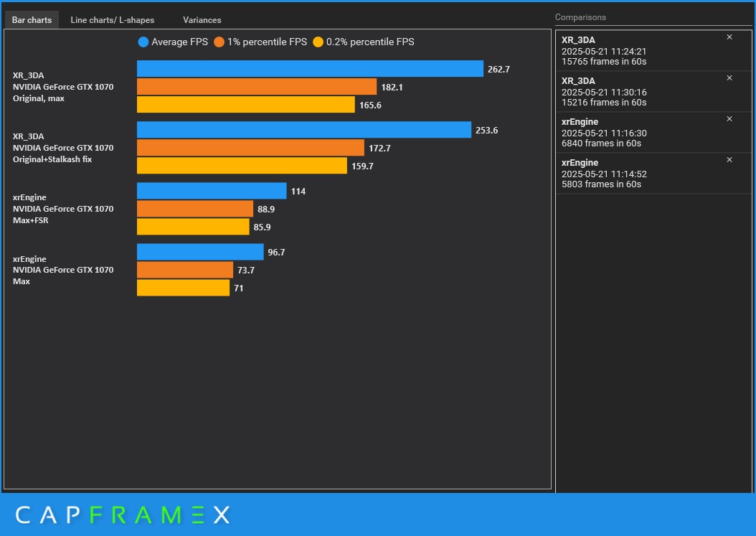Select the blue 262.7 average FPS bar
756x536 pixels.
pos(310,68)
